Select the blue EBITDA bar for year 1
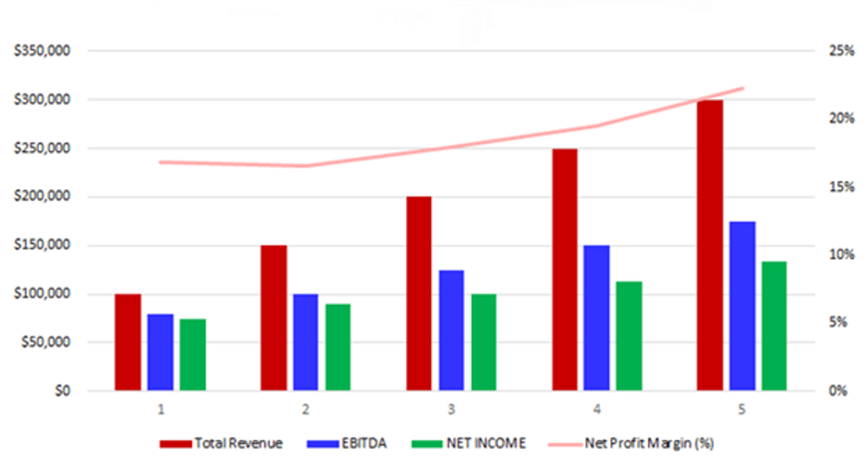 coord(160,352)
